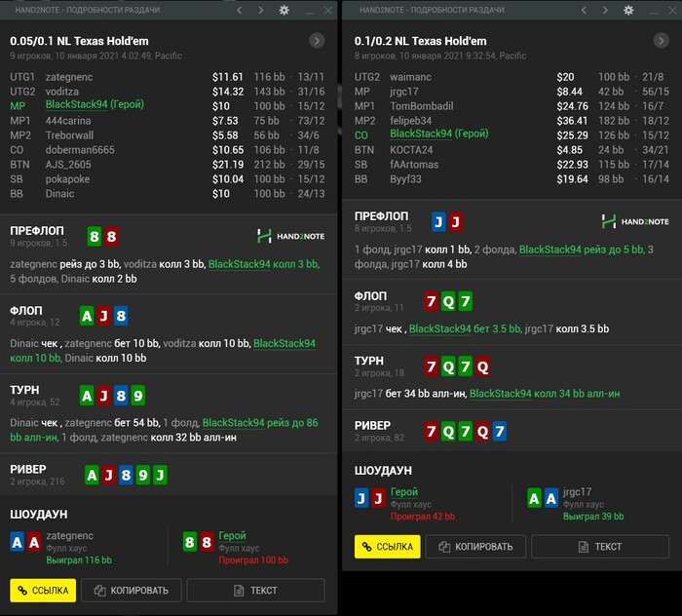The width and height of the screenshot is (682, 616).
Task: Select player AJS_2605
Action: click(x=68, y=165)
